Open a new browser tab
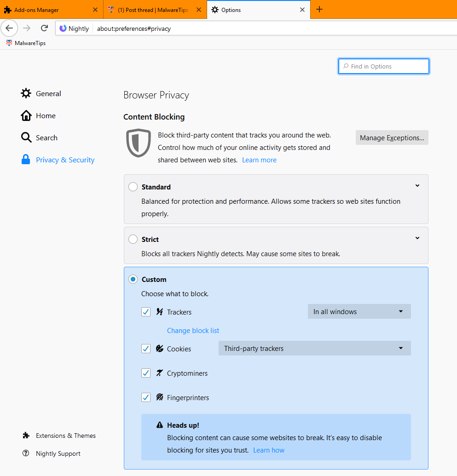 (x=319, y=10)
